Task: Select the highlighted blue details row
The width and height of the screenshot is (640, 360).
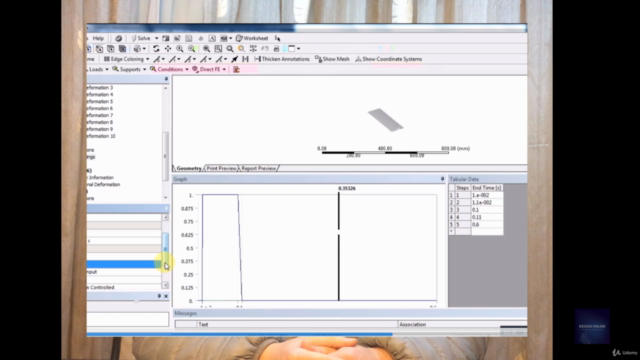Action: 124,264
